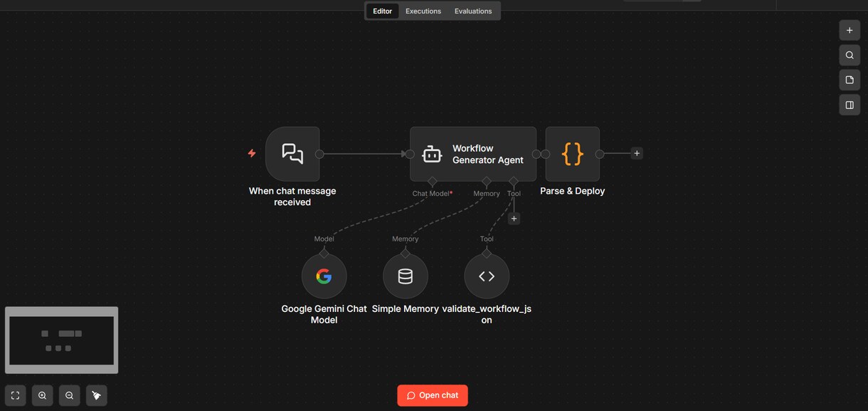The image size is (868, 411).
Task: Click the add node plus button at top right
Action: tap(850, 31)
